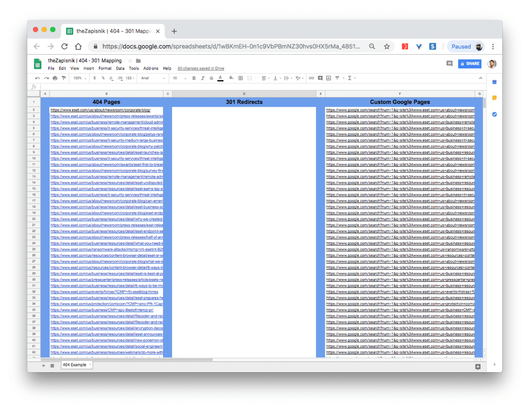Viewport: 532px width, 415px height.
Task: Click the Add Sheet plus button
Action: coord(43,365)
